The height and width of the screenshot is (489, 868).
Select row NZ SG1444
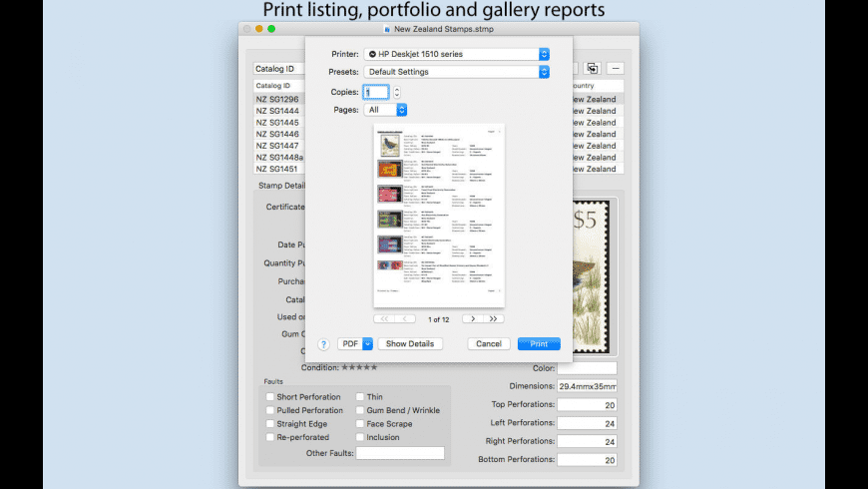coord(279,111)
